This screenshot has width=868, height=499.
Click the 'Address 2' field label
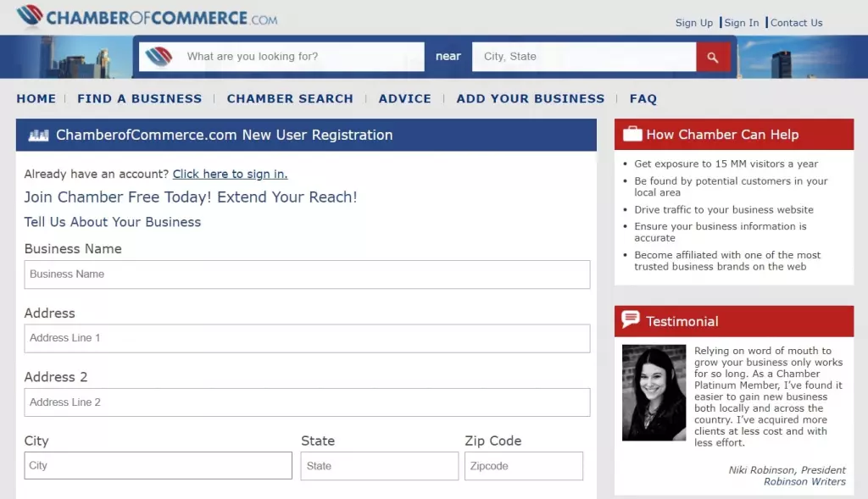[x=56, y=377]
